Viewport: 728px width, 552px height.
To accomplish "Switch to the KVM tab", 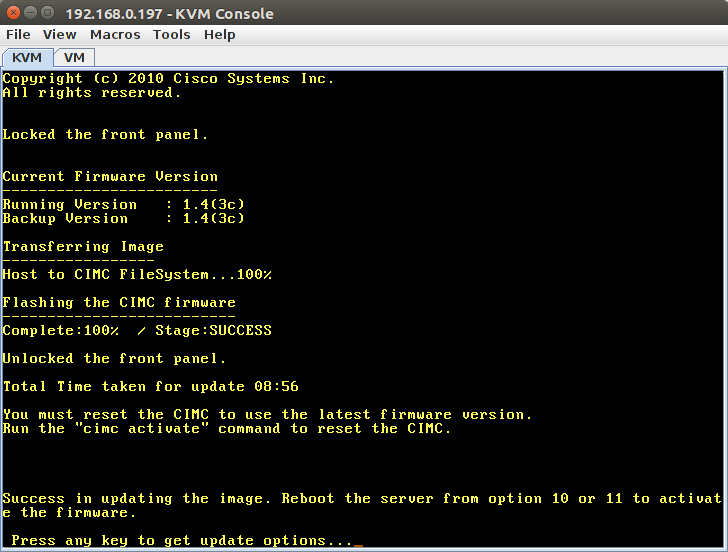I will [x=27, y=58].
